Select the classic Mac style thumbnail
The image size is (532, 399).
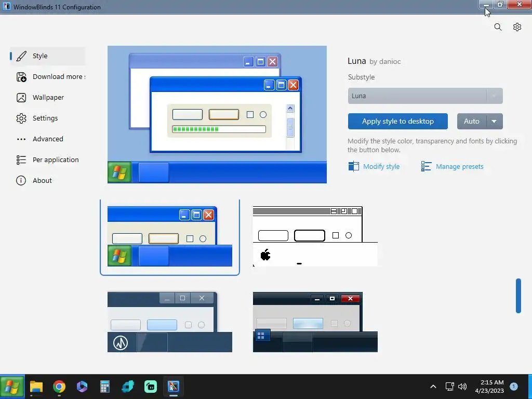315,236
